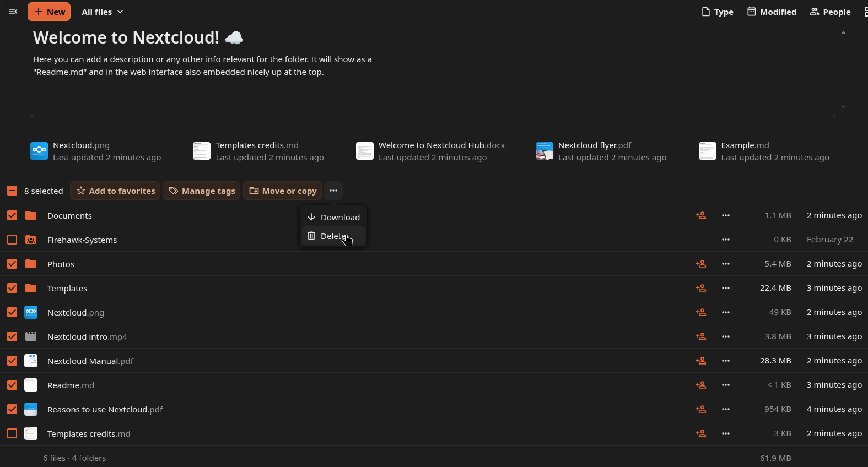Open the Example.md recent file card
868x467 pixels.
[x=764, y=151]
